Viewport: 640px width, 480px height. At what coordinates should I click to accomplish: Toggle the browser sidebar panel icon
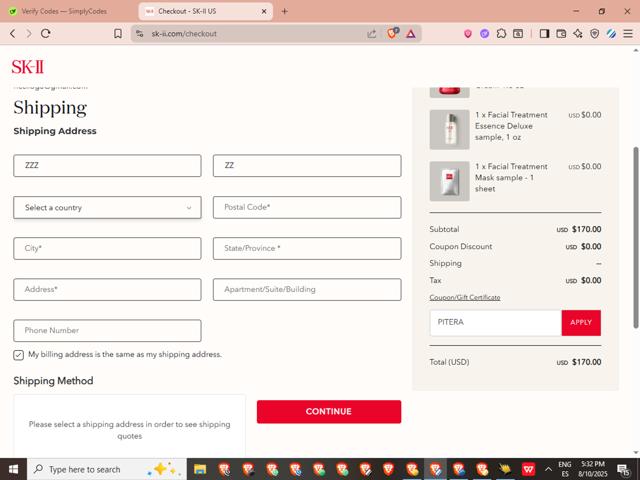tap(544, 33)
